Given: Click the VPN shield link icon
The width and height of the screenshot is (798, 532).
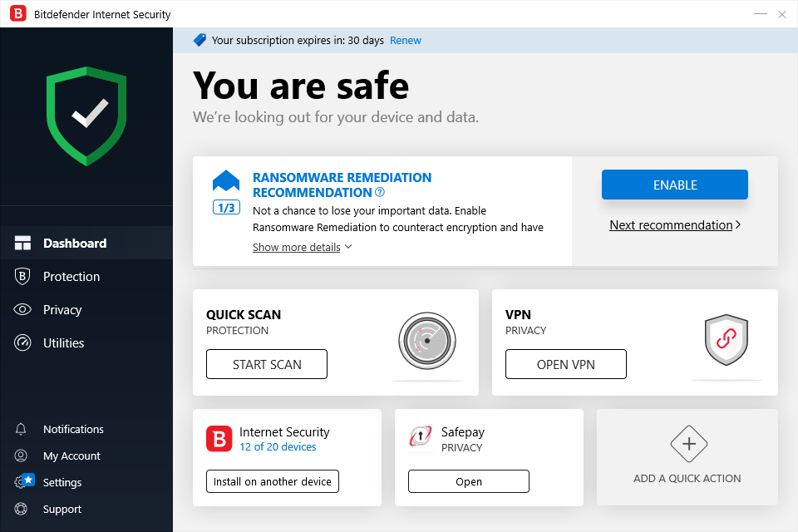Looking at the screenshot, I should [726, 341].
